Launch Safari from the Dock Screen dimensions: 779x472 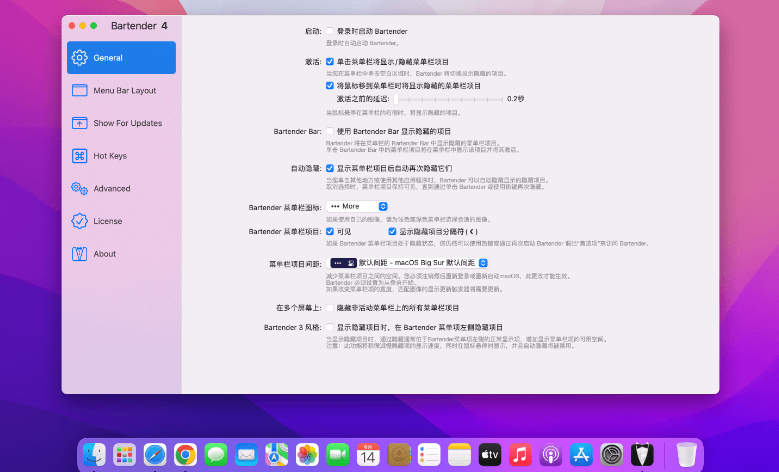(155, 455)
